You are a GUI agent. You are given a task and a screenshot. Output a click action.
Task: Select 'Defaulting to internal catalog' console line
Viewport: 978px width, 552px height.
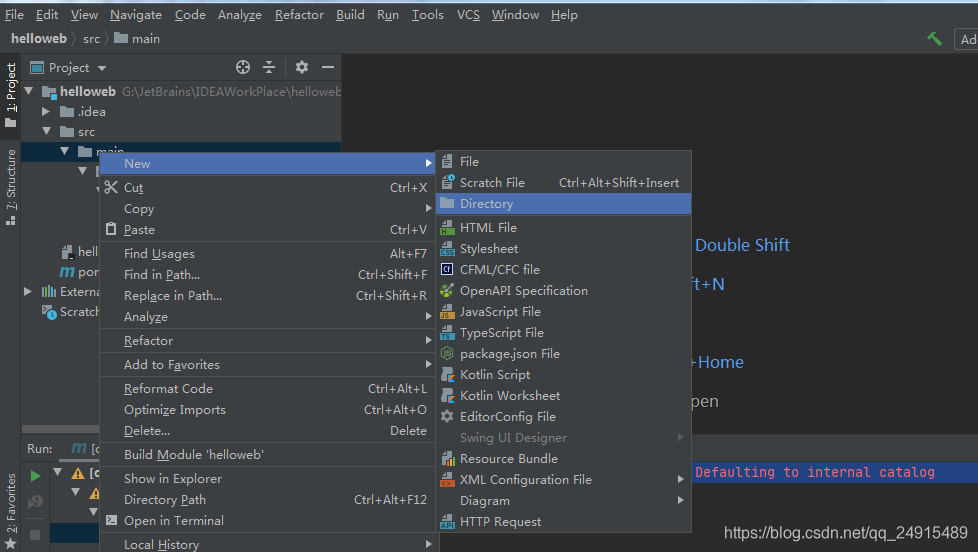(x=815, y=472)
